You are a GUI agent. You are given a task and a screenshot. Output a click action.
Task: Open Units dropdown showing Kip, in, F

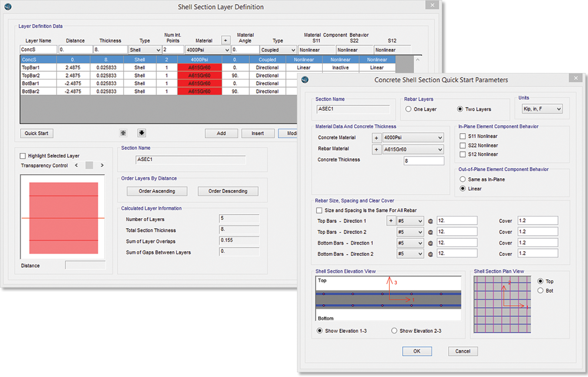pyautogui.click(x=542, y=109)
